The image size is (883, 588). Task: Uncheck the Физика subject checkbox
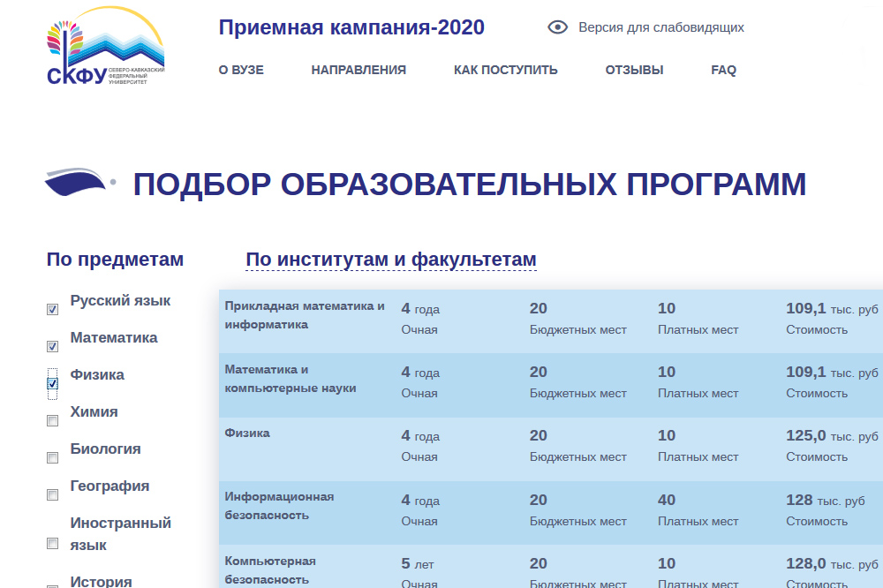(x=52, y=383)
